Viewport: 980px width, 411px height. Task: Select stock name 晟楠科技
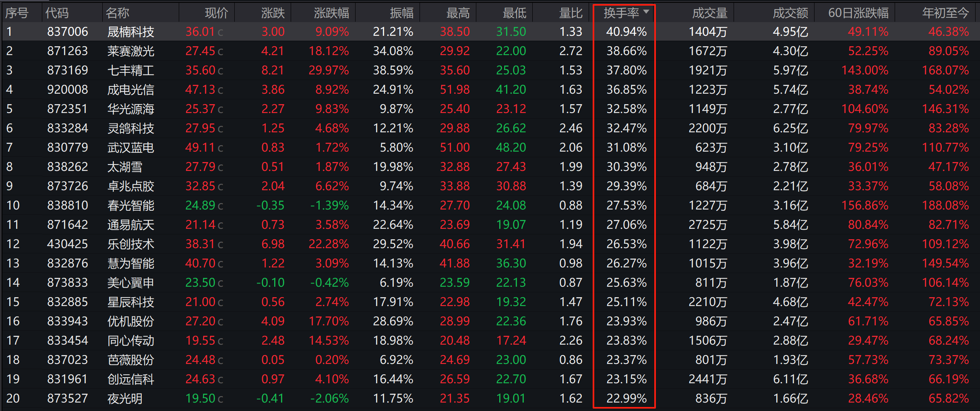click(131, 32)
